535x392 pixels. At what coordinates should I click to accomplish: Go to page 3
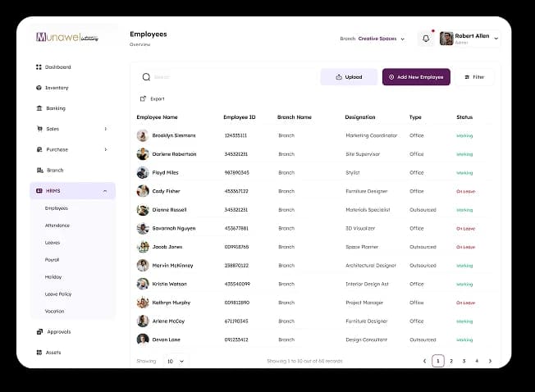pos(464,361)
